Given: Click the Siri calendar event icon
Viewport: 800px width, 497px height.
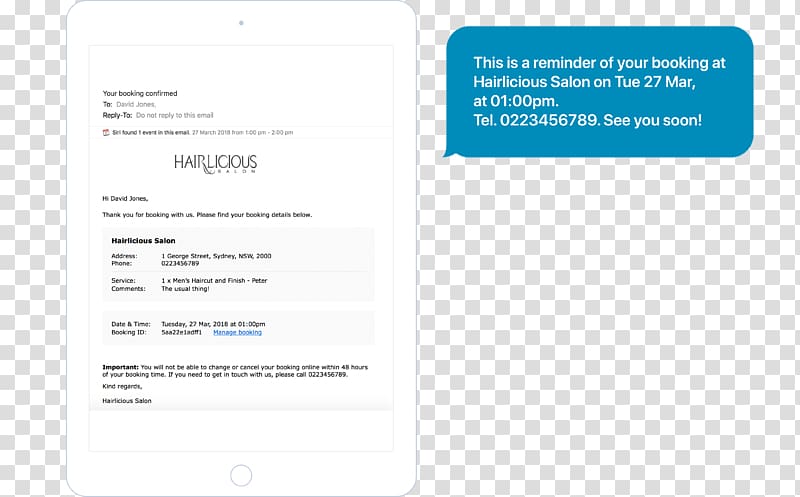Looking at the screenshot, I should [106, 133].
